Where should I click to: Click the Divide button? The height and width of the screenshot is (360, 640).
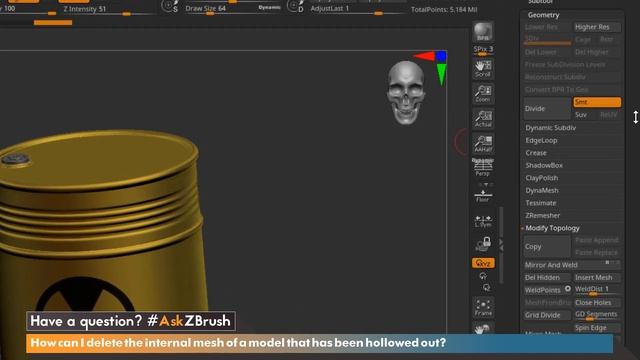pyautogui.click(x=547, y=109)
